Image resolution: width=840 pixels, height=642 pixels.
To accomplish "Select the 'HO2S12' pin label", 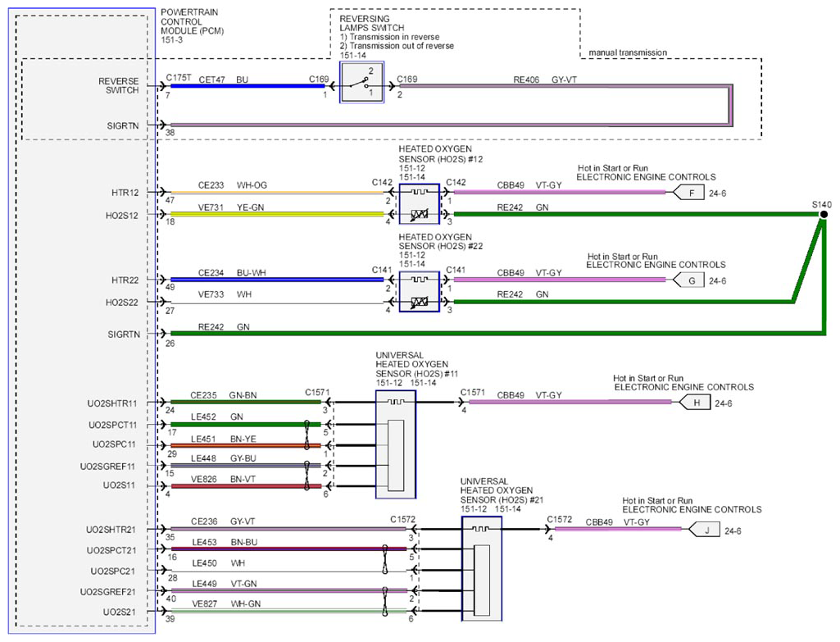I will point(121,216).
